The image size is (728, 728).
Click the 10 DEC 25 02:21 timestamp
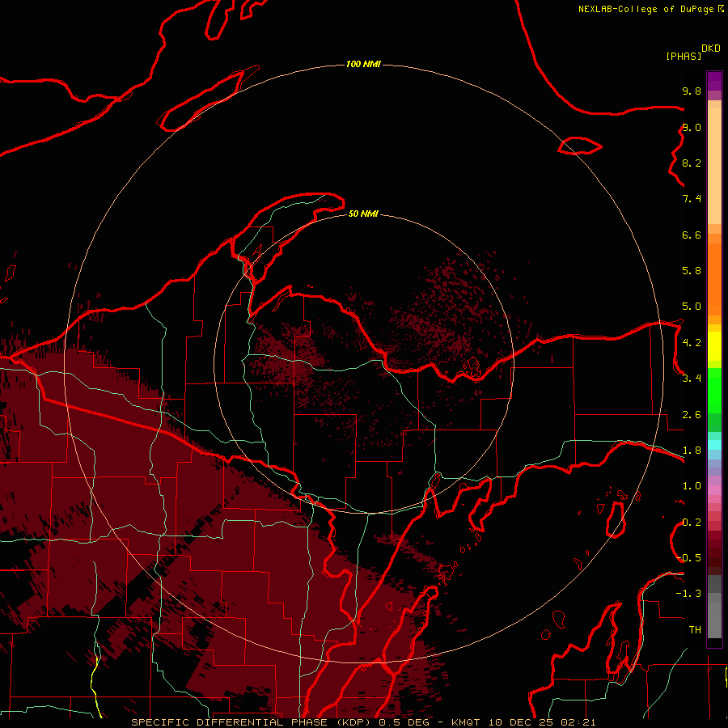pos(542,722)
